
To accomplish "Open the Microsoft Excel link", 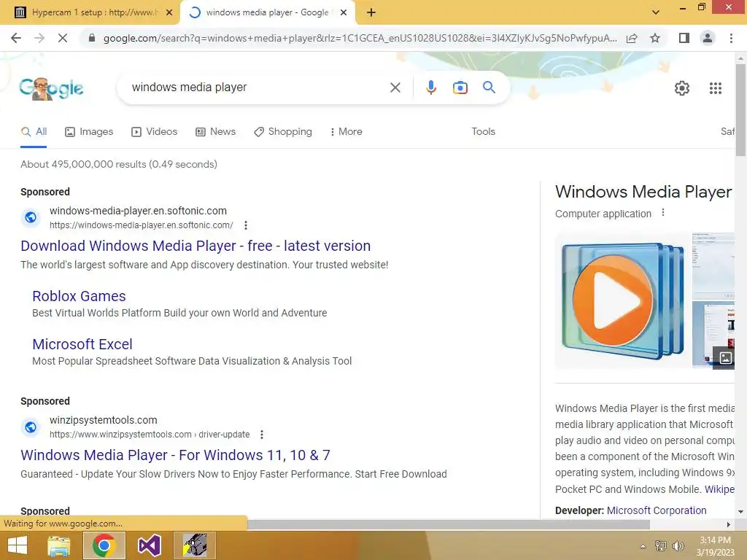I will click(82, 344).
